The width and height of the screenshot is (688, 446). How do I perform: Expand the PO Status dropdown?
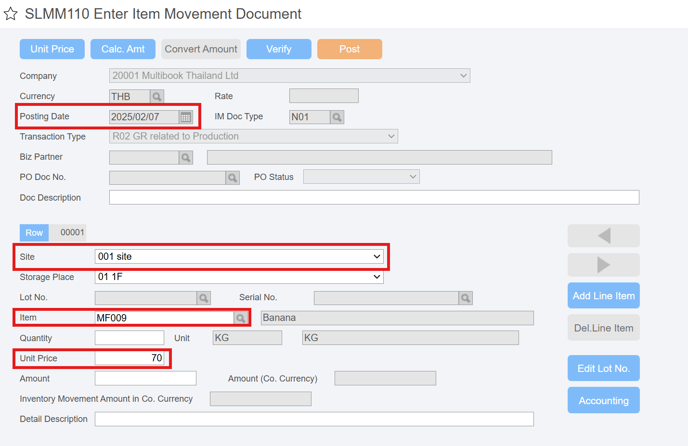pyautogui.click(x=361, y=176)
